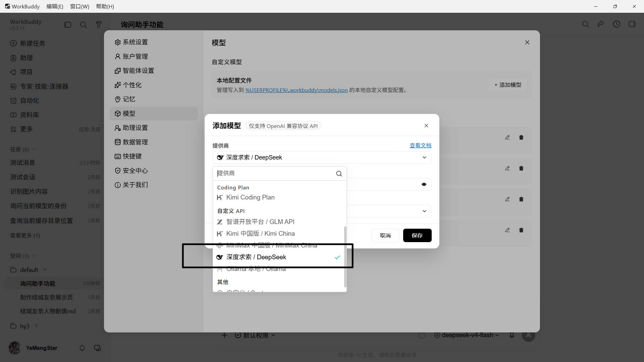644x362 pixels.
Task: Expand the hy3 space folder
Action: point(36,326)
